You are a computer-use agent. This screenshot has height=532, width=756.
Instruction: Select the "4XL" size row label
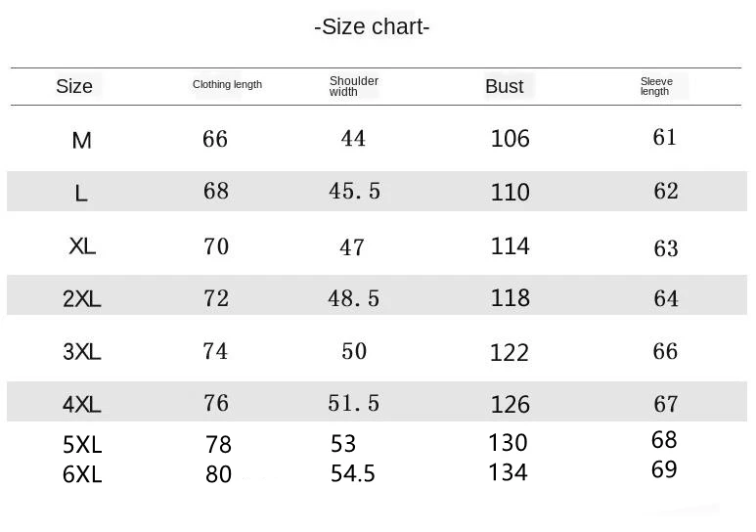click(x=82, y=405)
